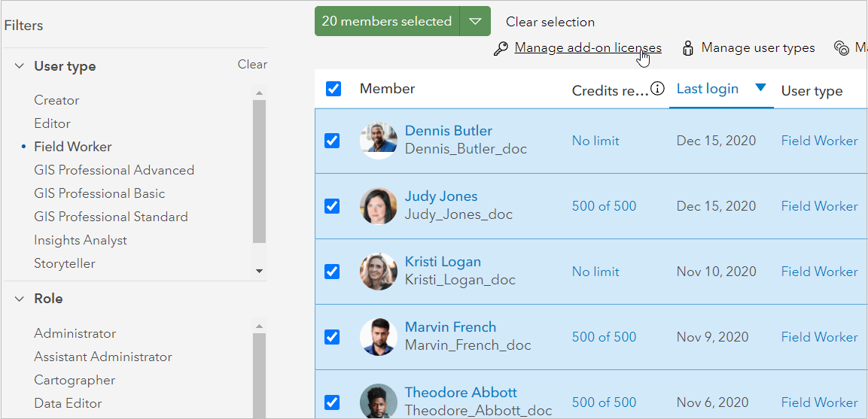Click the info icon beside Credits column
The height and width of the screenshot is (419, 868).
657,89
